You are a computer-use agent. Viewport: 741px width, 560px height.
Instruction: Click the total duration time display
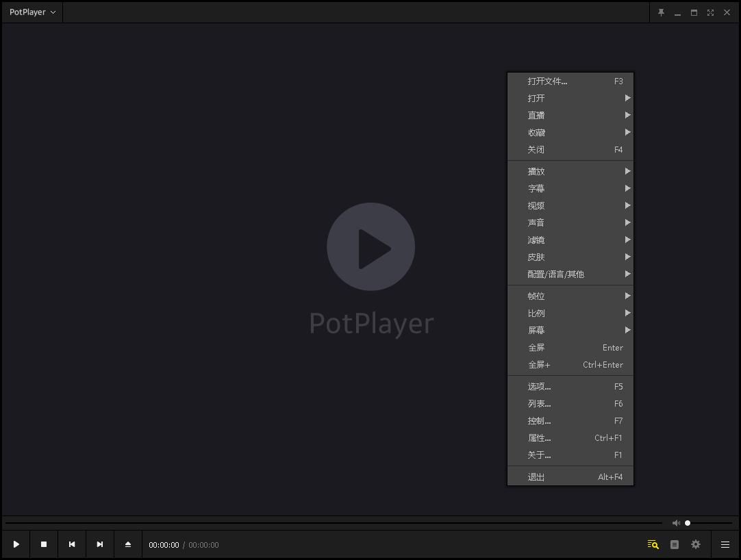point(203,545)
